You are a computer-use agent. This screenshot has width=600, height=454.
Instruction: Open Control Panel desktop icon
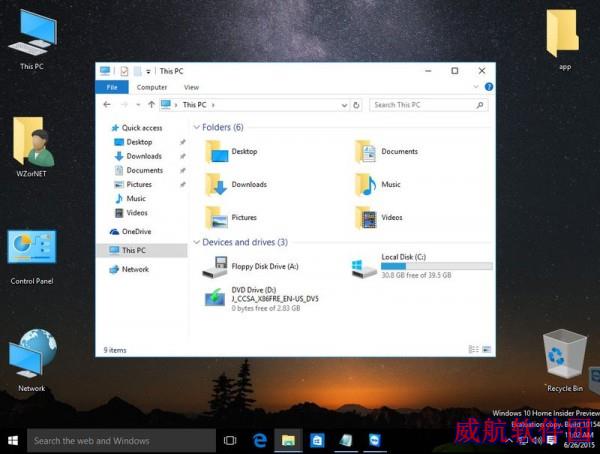[x=32, y=257]
